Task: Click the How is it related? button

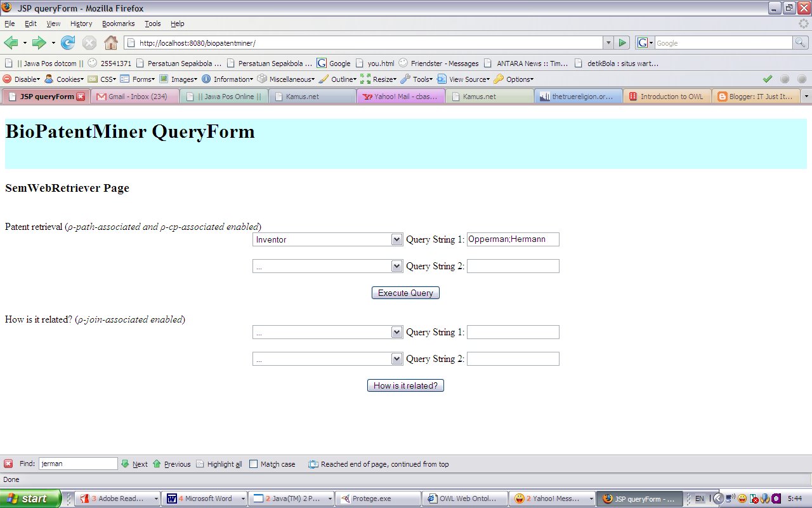Action: (405, 385)
